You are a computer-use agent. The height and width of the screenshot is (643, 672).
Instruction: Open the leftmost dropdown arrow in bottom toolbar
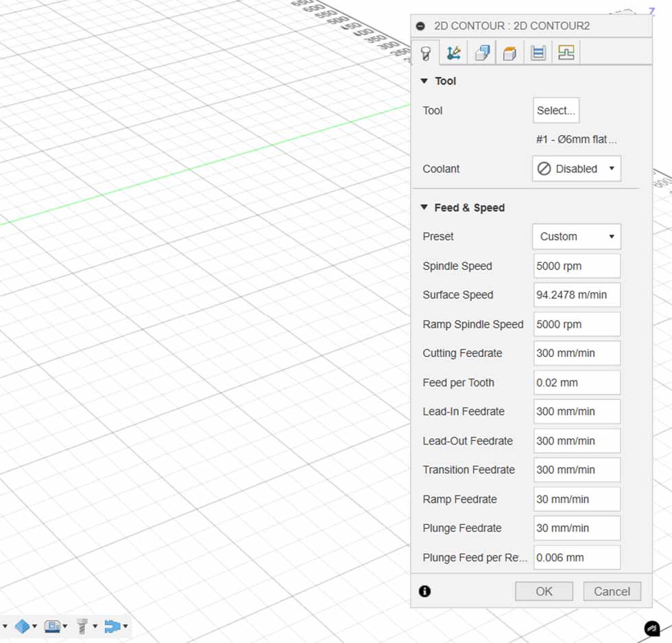click(x=5, y=627)
